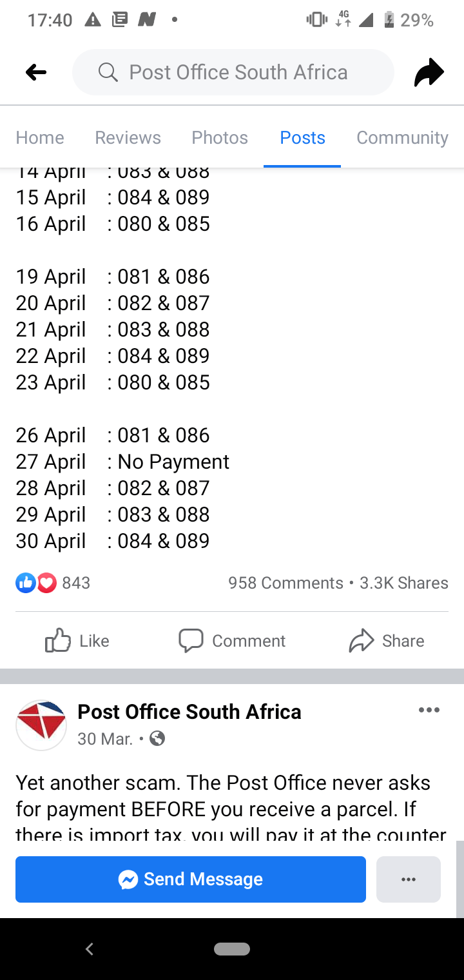Open the 958 Comments link
Viewport: 464px width, 980px height.
click(x=285, y=583)
